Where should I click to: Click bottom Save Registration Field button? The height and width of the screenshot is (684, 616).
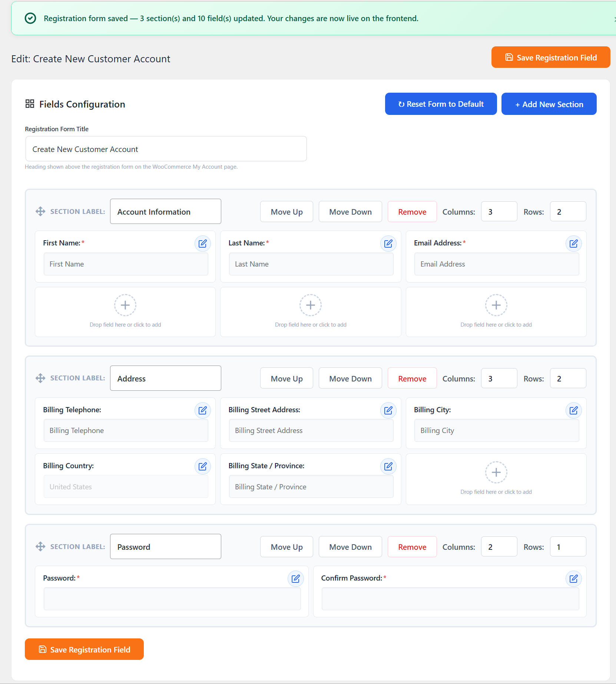pos(84,649)
